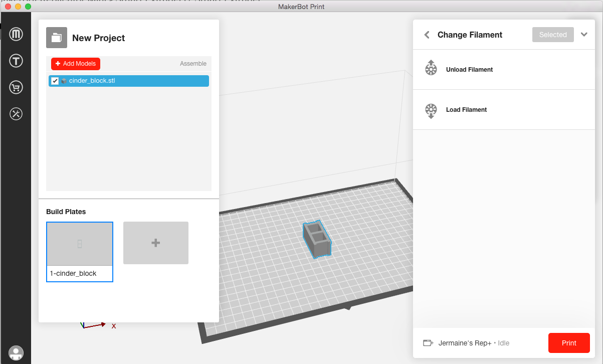Click the Build Plates heading
603x364 pixels.
coord(66,212)
